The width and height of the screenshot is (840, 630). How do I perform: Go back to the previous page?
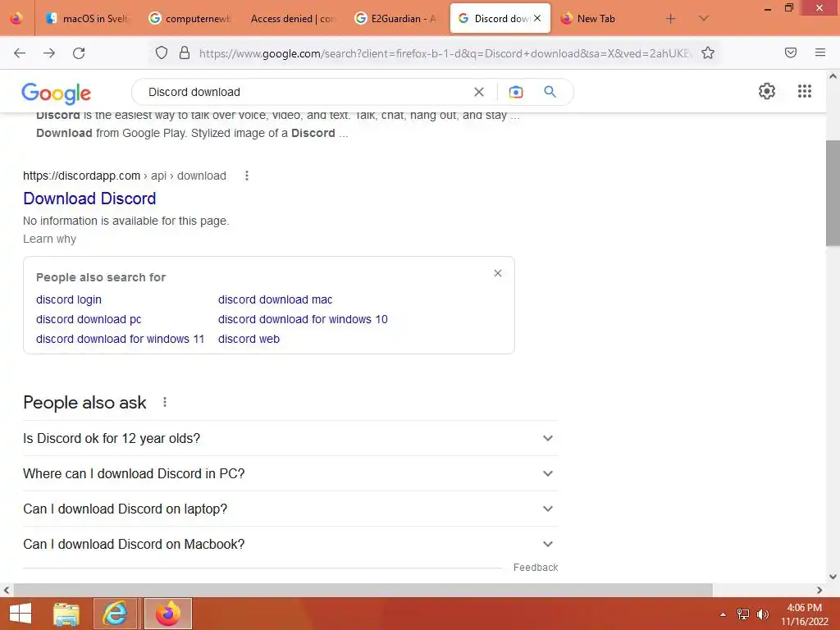pos(20,53)
